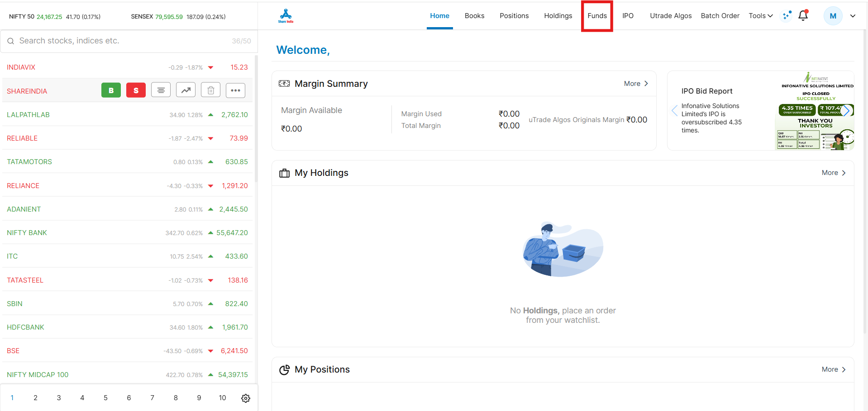Delete SHAREINDIA from the watchlist
Image resolution: width=868 pixels, height=411 pixels.
coord(210,90)
